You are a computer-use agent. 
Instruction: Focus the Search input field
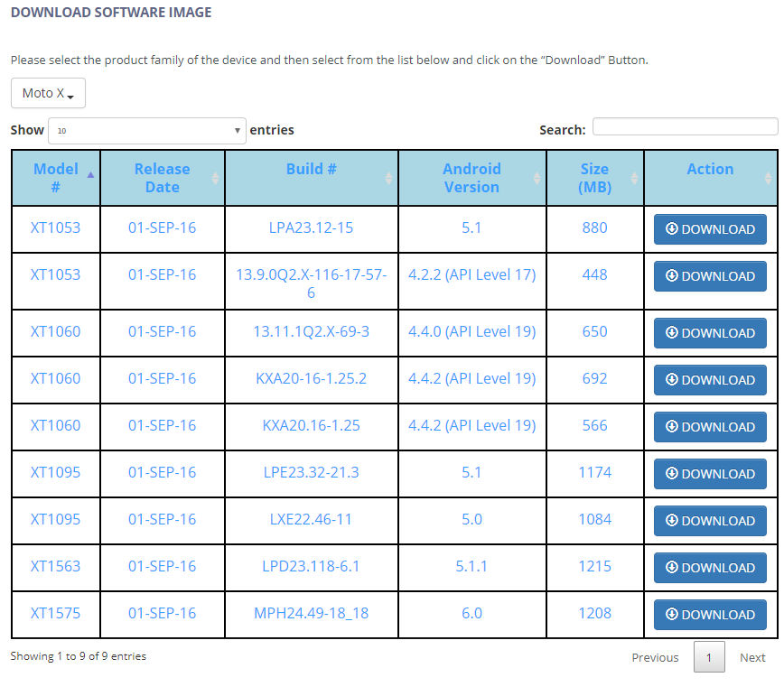[x=685, y=126]
